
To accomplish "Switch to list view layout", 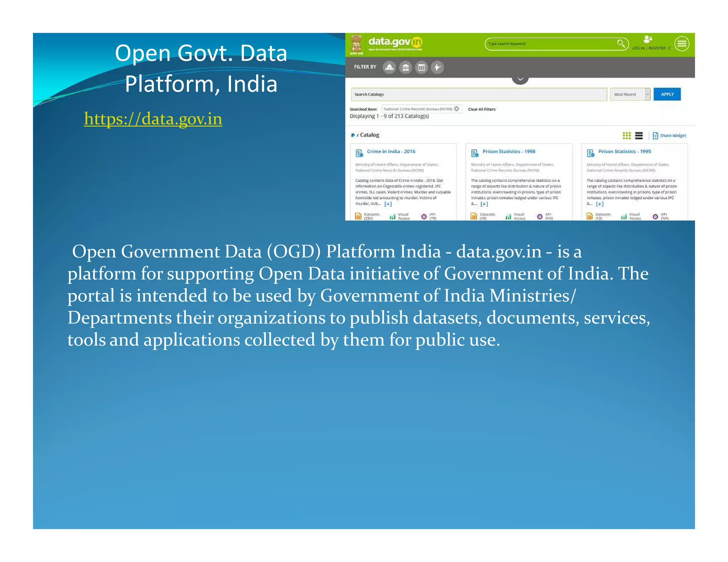I will 639,135.
